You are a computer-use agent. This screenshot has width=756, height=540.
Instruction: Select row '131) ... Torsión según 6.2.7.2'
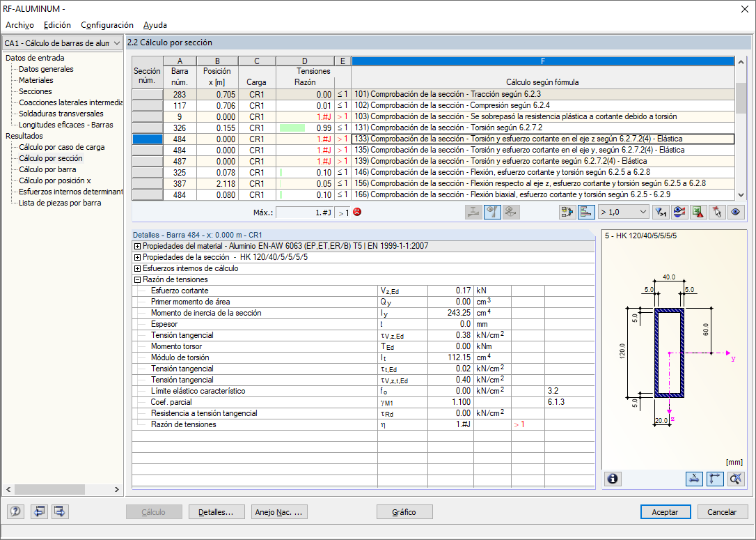click(542, 128)
